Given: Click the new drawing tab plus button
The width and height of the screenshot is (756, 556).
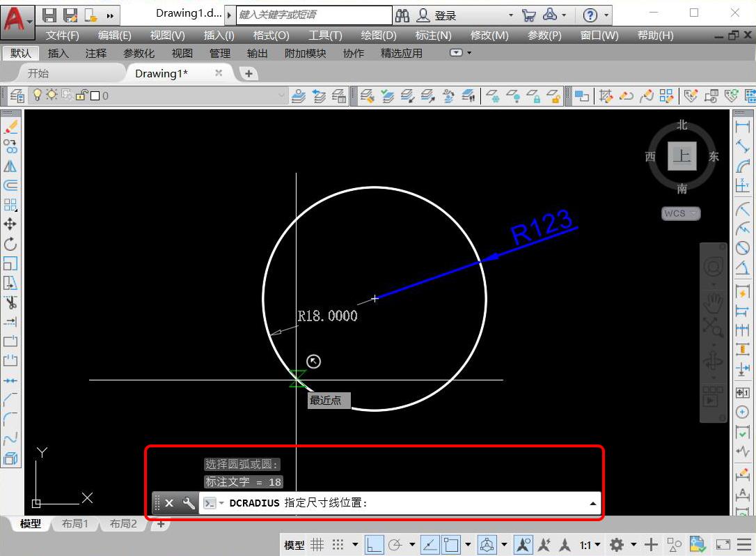Looking at the screenshot, I should click(x=248, y=73).
